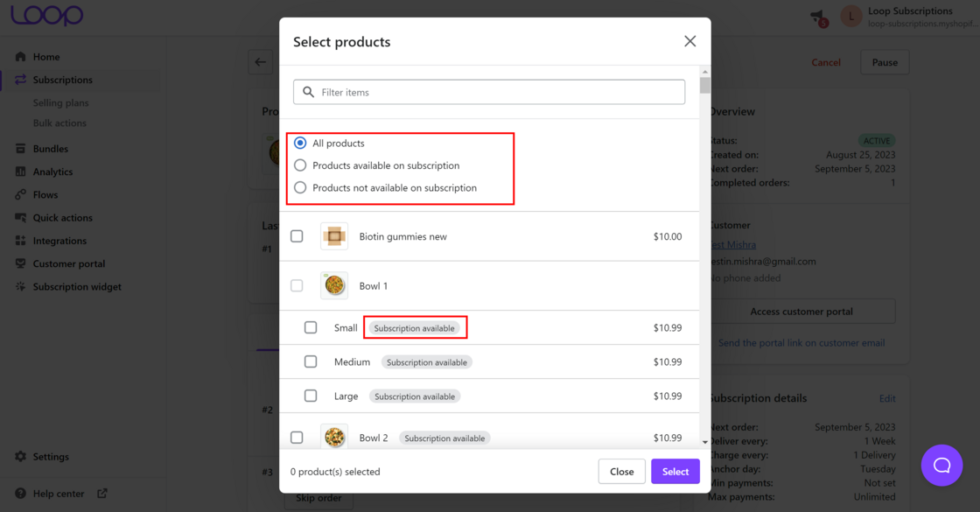Screen dimensions: 980x512
Task: Open the Home icon in sidebar
Action: click(x=21, y=57)
